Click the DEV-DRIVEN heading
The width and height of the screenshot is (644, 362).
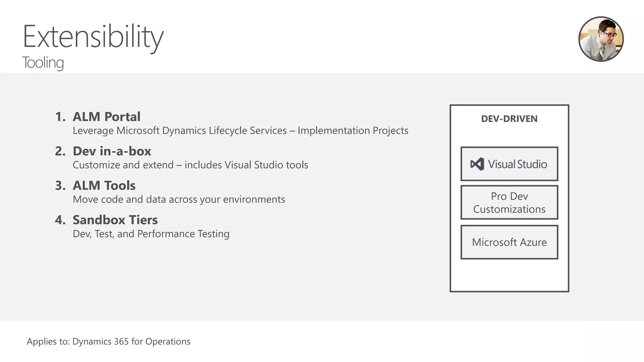(x=509, y=119)
